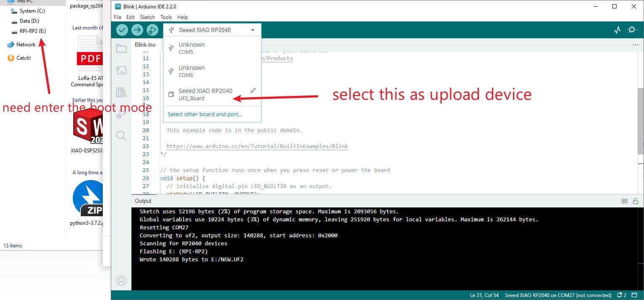
Task: Open the Library Manager sidebar icon
Action: point(121,92)
